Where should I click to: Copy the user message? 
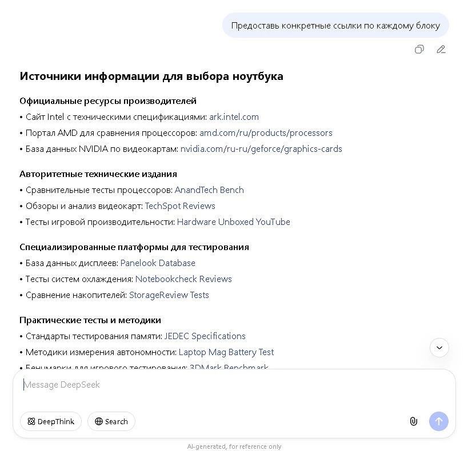(419, 49)
